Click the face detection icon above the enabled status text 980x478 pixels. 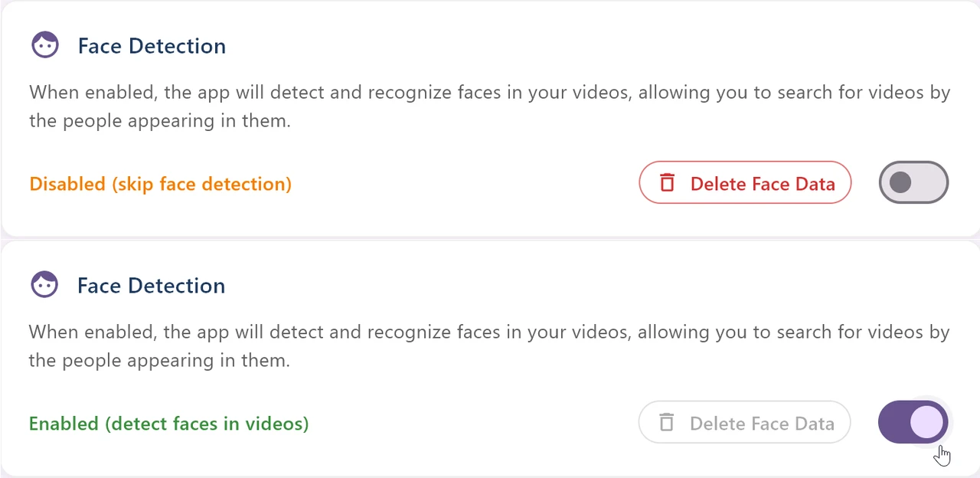tap(44, 284)
